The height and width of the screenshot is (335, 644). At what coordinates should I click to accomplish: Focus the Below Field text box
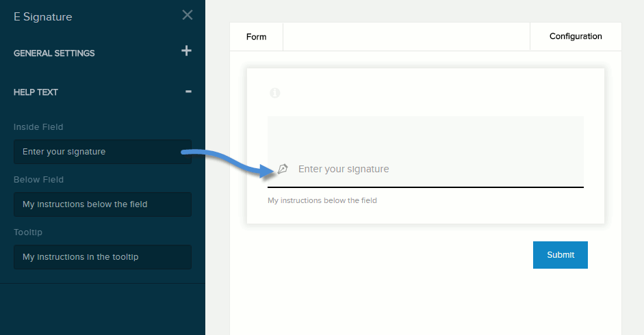pos(103,204)
